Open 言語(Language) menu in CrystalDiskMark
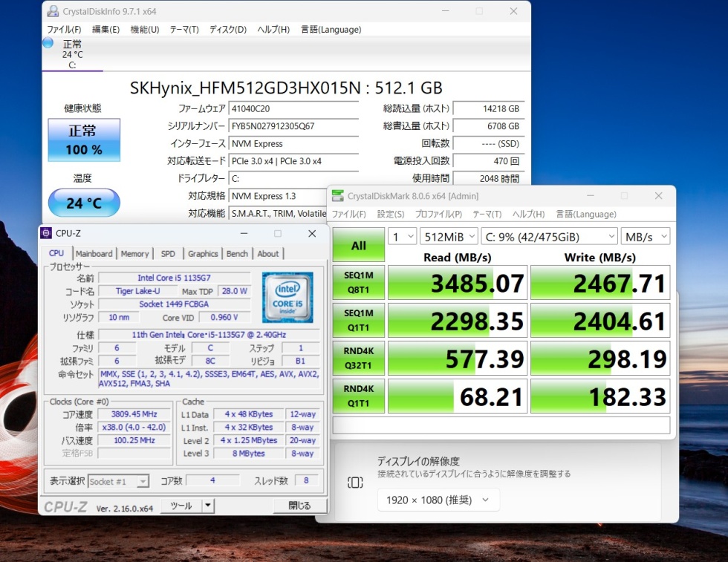728x562 pixels. 586,214
